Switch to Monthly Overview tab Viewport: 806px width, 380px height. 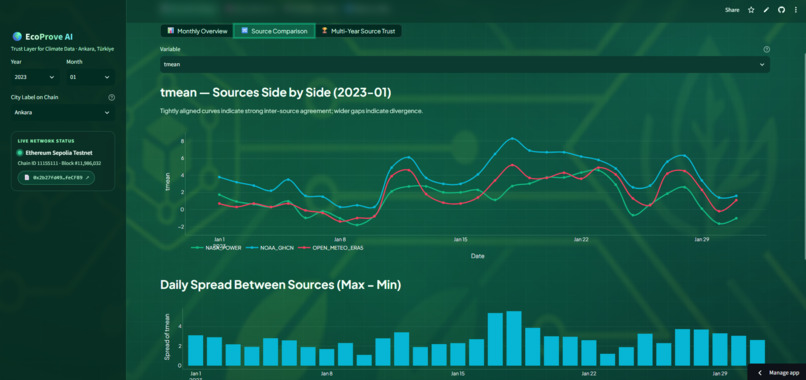coord(197,31)
